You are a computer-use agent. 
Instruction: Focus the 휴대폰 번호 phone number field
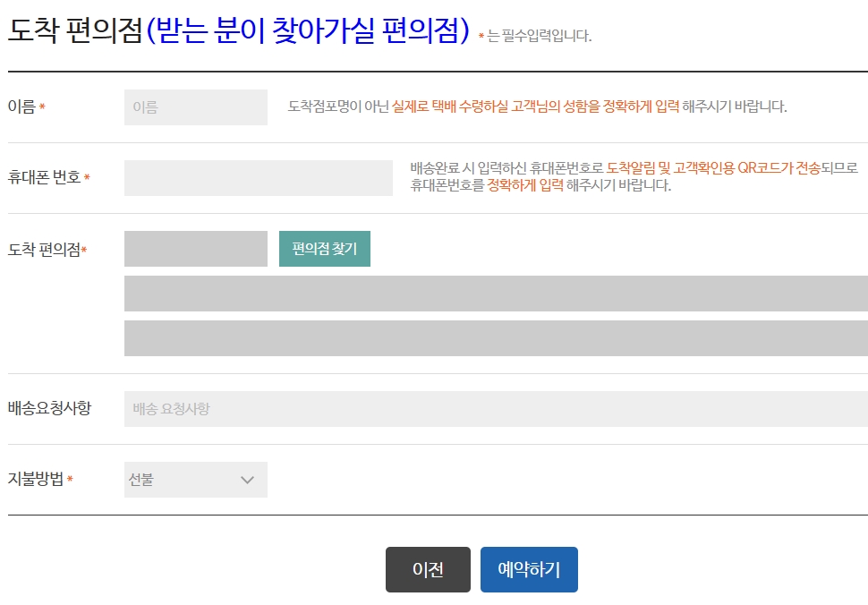click(x=258, y=178)
